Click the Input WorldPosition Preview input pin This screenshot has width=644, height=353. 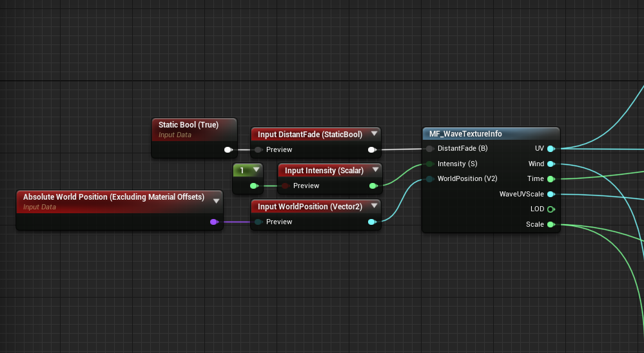(x=258, y=222)
